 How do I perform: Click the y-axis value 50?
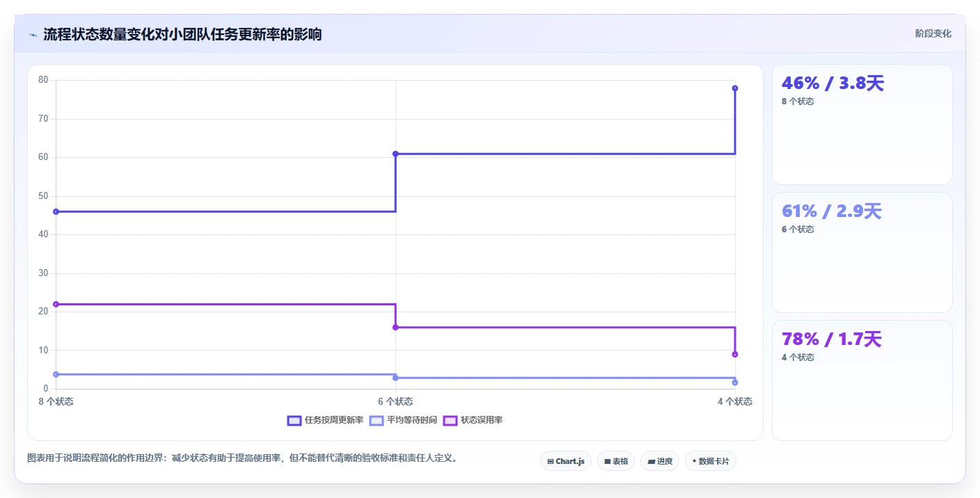click(x=43, y=196)
